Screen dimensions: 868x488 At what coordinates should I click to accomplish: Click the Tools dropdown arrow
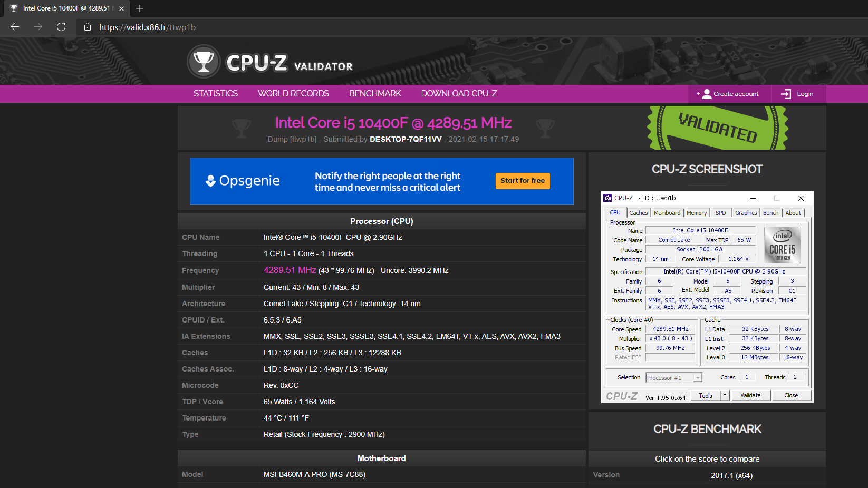tap(725, 395)
